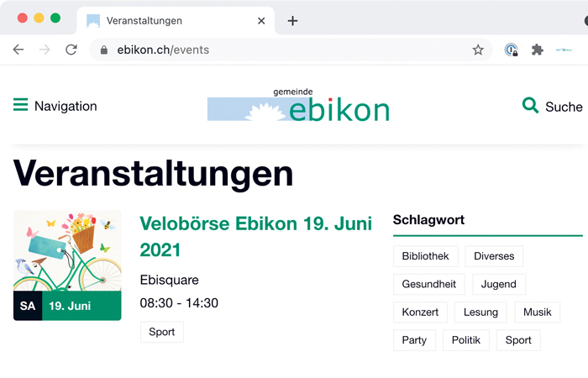Close the Veranstaltungen tab
The height and width of the screenshot is (378, 588).
coord(261,21)
